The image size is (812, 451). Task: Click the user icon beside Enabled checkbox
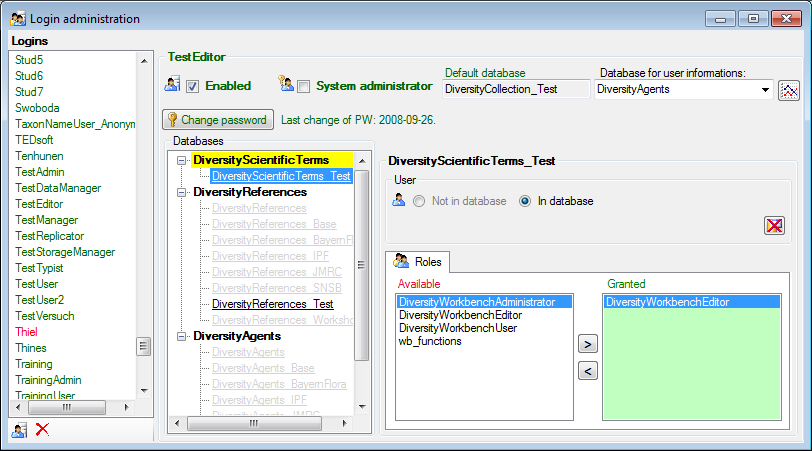pos(172,85)
